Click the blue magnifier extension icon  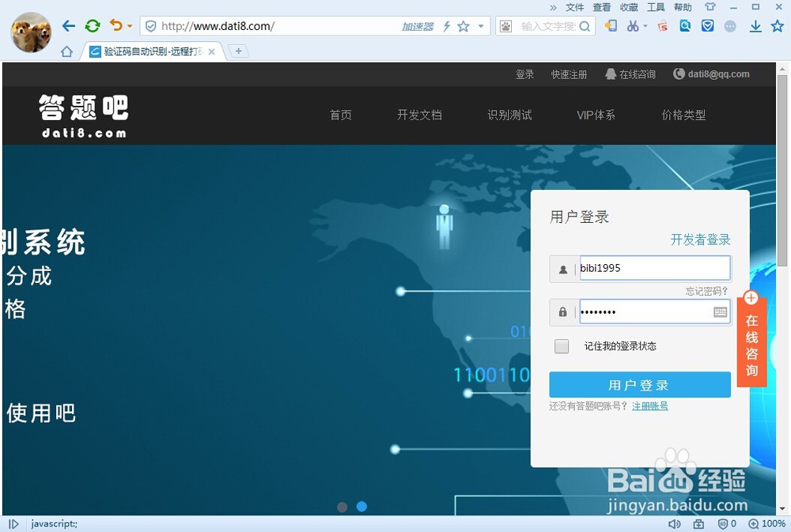coord(685,26)
